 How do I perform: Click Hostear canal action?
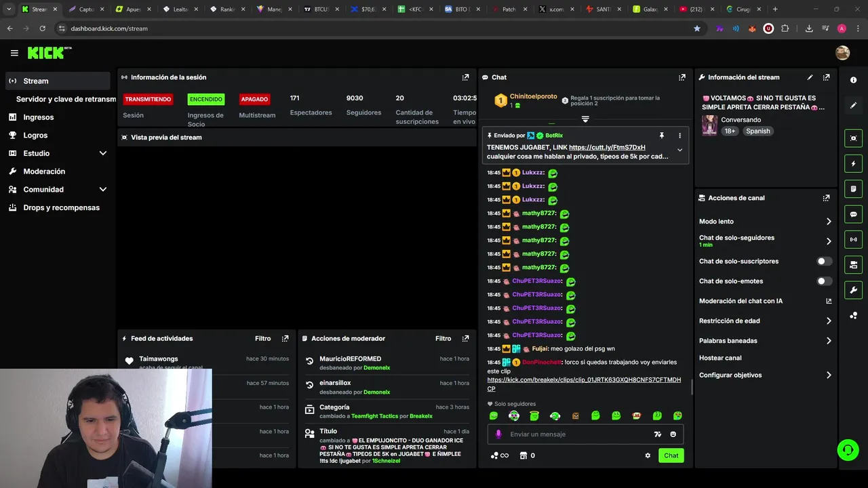point(720,358)
